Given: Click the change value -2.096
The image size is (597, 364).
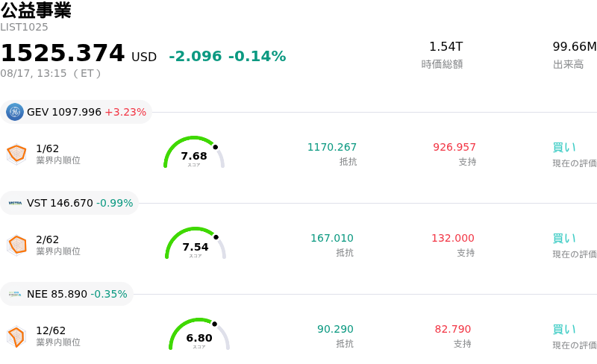Looking at the screenshot, I should tap(196, 57).
